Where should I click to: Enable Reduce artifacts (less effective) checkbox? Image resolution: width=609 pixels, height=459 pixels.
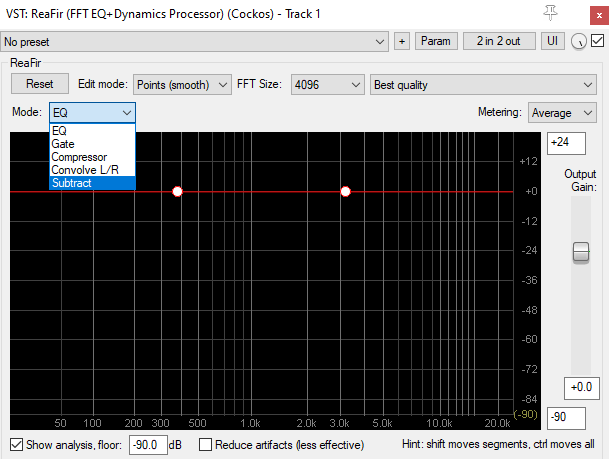pyautogui.click(x=205, y=445)
